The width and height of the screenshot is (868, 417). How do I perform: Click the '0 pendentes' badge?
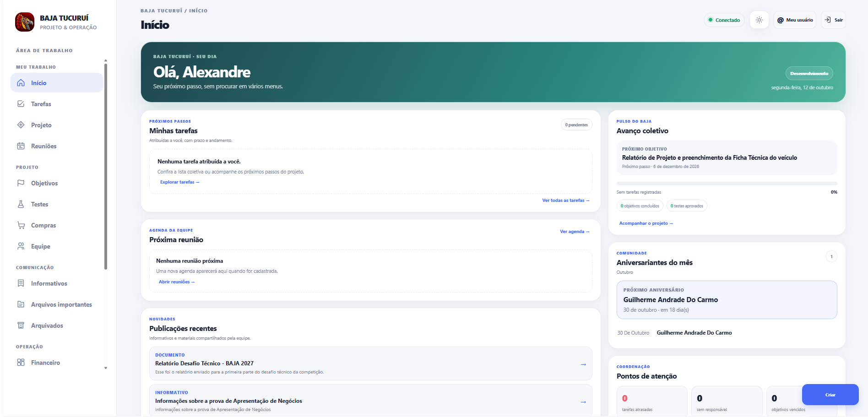tap(576, 125)
